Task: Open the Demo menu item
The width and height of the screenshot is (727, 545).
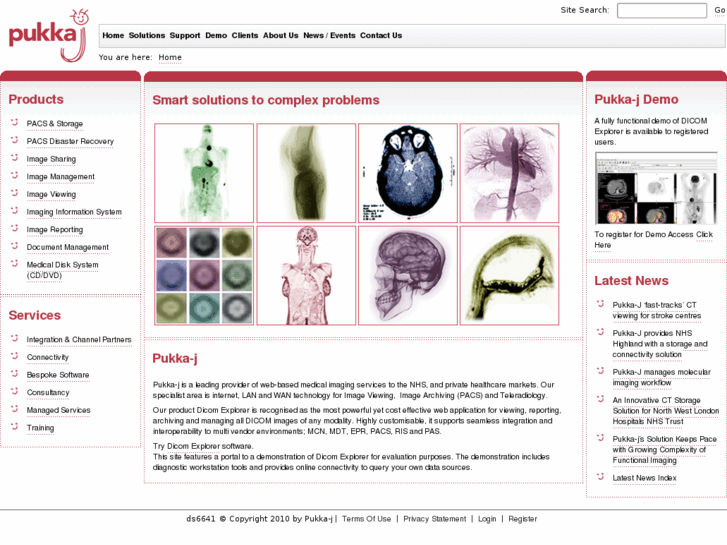Action: coord(216,35)
